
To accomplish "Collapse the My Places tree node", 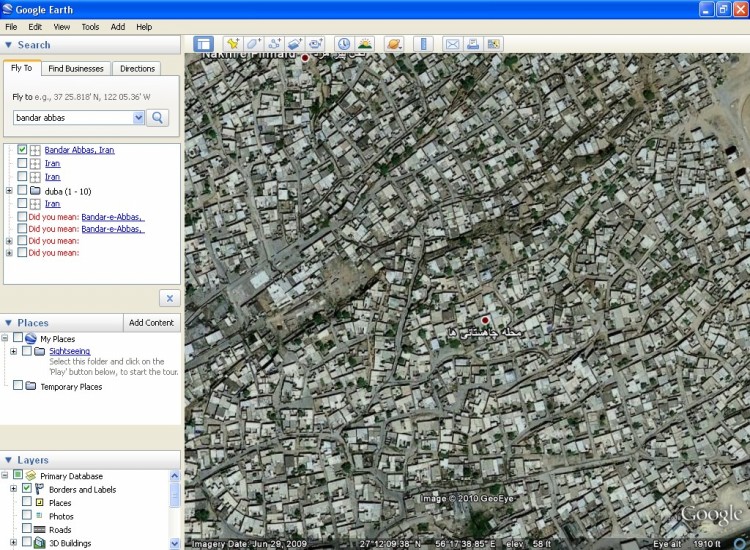I will pos(5,338).
